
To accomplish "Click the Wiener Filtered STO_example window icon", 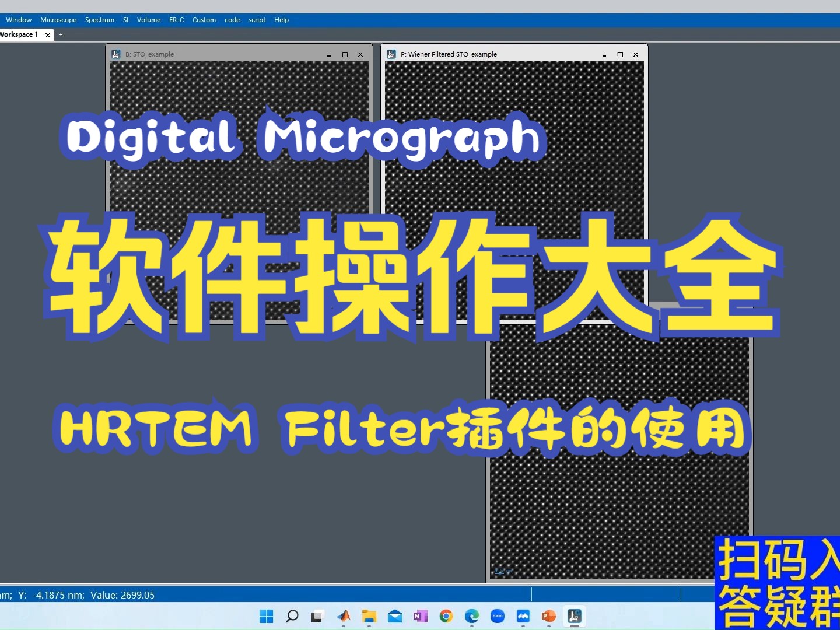I will [391, 54].
